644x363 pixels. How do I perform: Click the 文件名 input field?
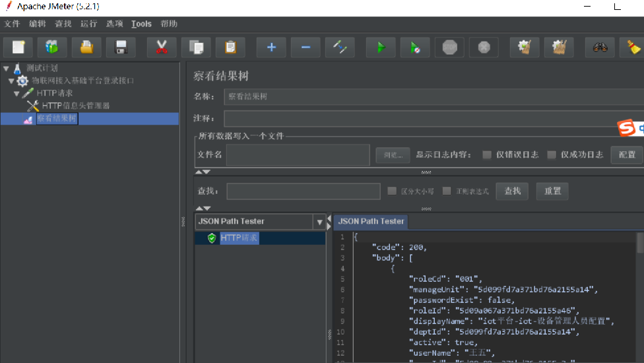(298, 155)
